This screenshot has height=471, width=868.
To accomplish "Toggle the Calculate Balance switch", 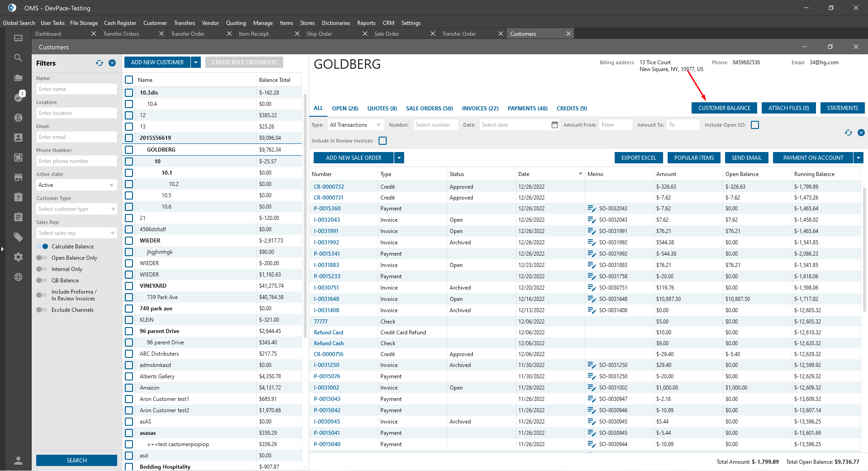I will (43, 247).
